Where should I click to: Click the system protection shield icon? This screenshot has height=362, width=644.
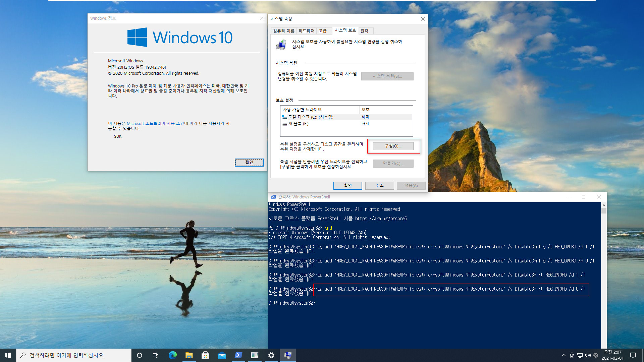281,45
